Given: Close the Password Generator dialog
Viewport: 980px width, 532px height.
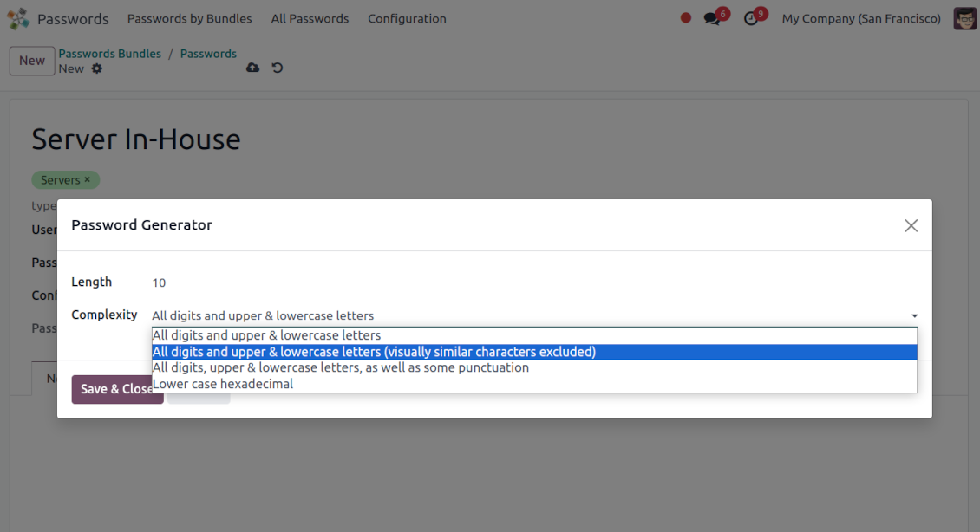Looking at the screenshot, I should click(x=911, y=225).
